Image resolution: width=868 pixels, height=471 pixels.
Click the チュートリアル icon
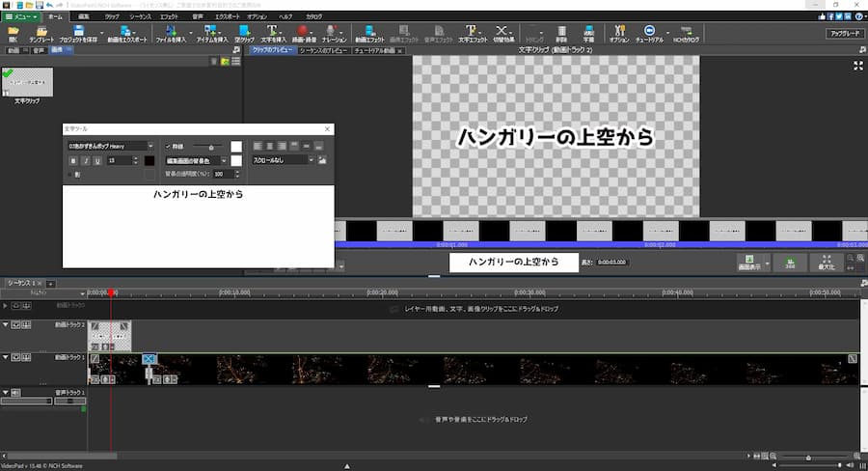coord(649,34)
